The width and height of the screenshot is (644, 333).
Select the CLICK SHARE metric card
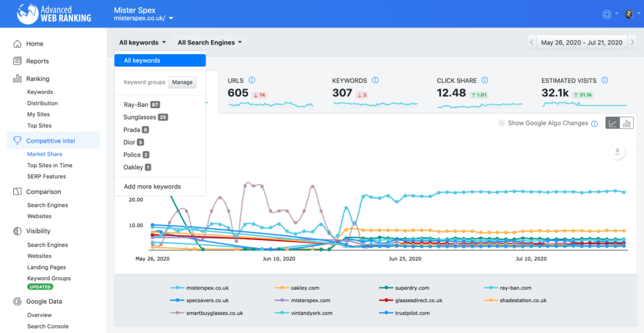point(480,92)
